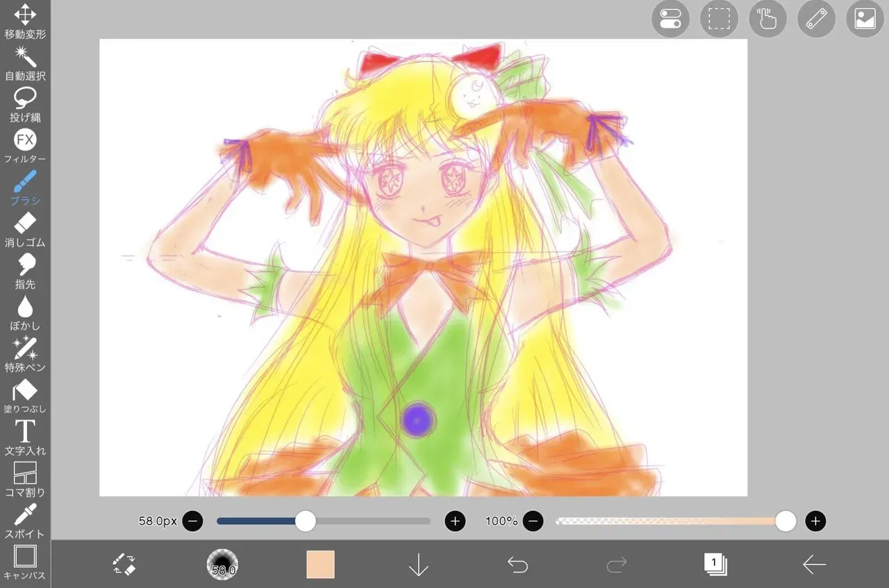Pick the Smudge (指先) tool

(x=25, y=271)
